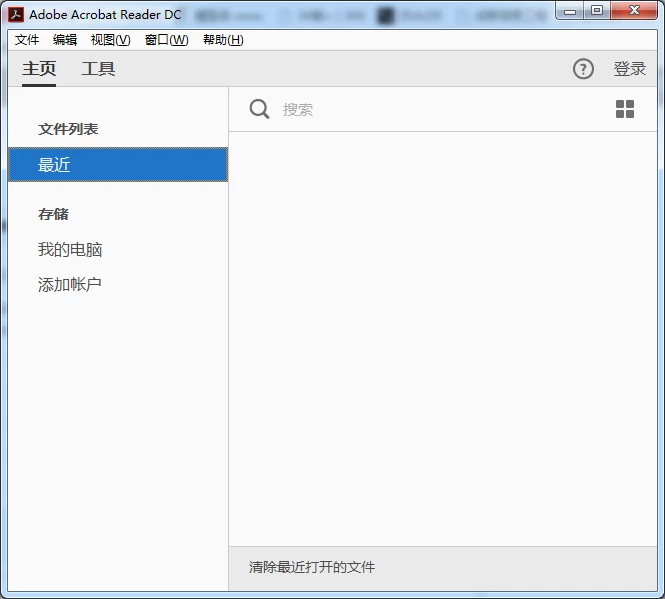
Task: Switch to the 主页 tab
Action: (39, 69)
